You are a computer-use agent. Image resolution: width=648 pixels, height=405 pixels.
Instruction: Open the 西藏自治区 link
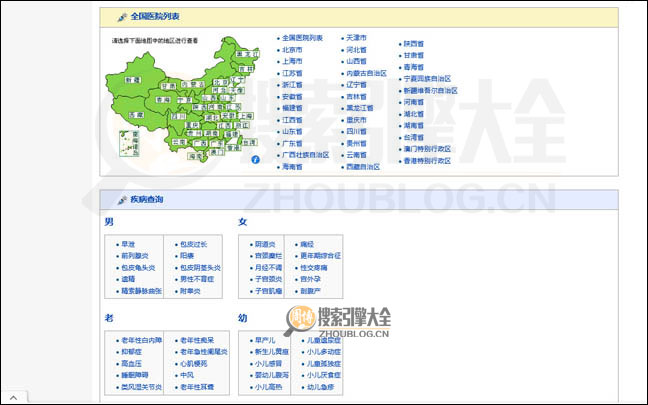(363, 167)
